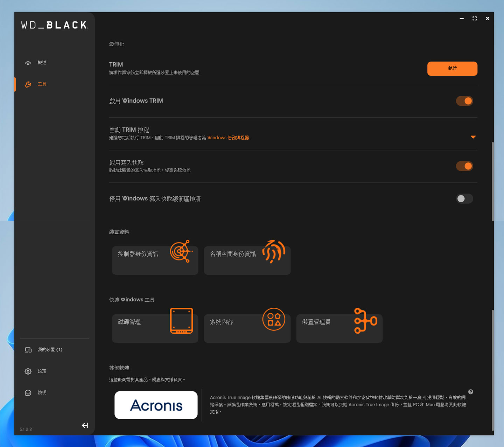Viewport: 504px width, 447px height.
Task: Click the WD_BLACK logo
Action: tap(54, 25)
